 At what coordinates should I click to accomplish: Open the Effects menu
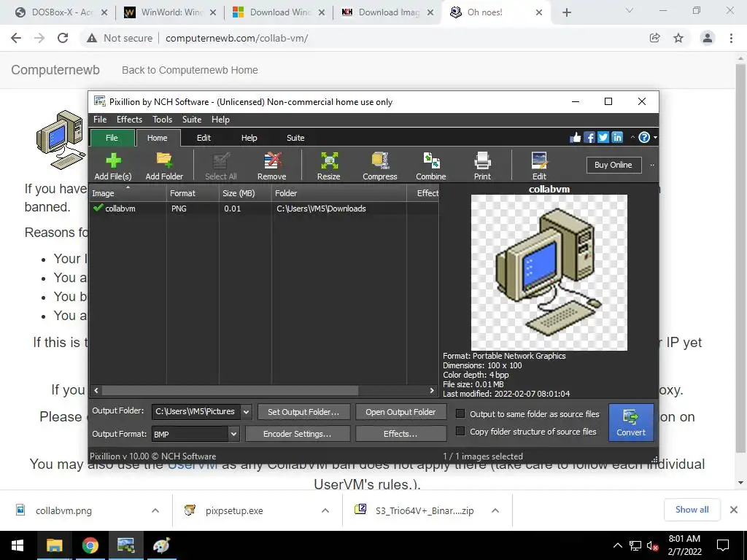point(129,120)
